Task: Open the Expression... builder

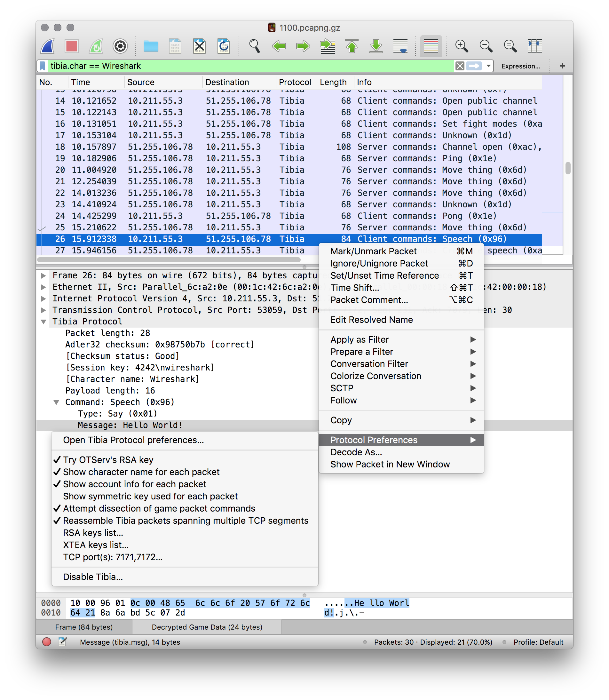Action: 520,66
